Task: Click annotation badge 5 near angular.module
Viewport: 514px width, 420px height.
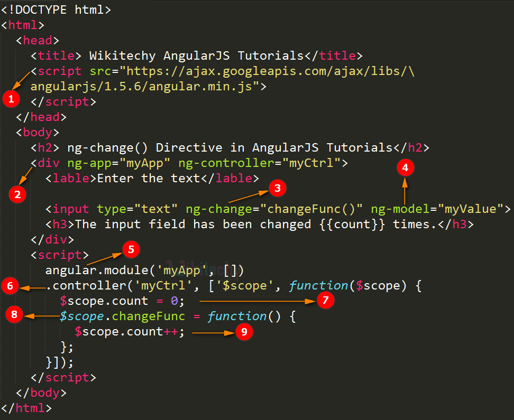Action: point(131,249)
